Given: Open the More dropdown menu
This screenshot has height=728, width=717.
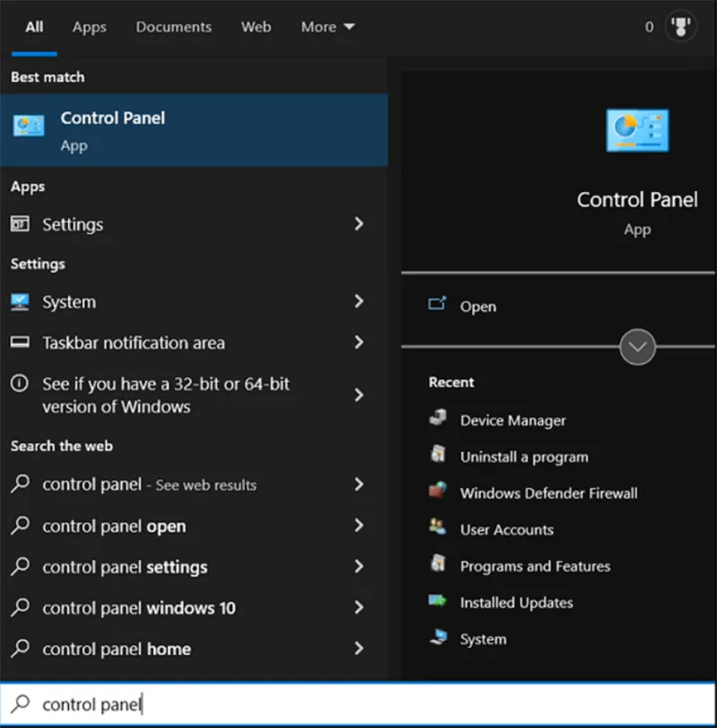Looking at the screenshot, I should [x=328, y=27].
